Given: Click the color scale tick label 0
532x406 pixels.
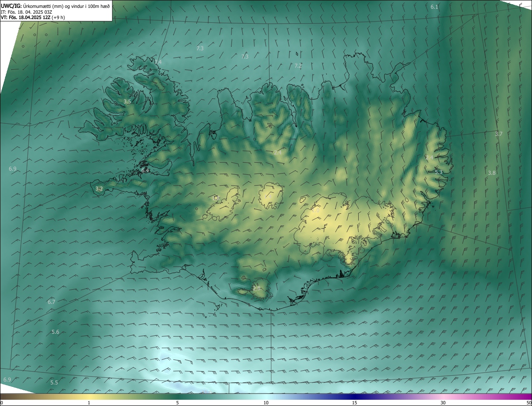Looking at the screenshot, I should pyautogui.click(x=2, y=403).
